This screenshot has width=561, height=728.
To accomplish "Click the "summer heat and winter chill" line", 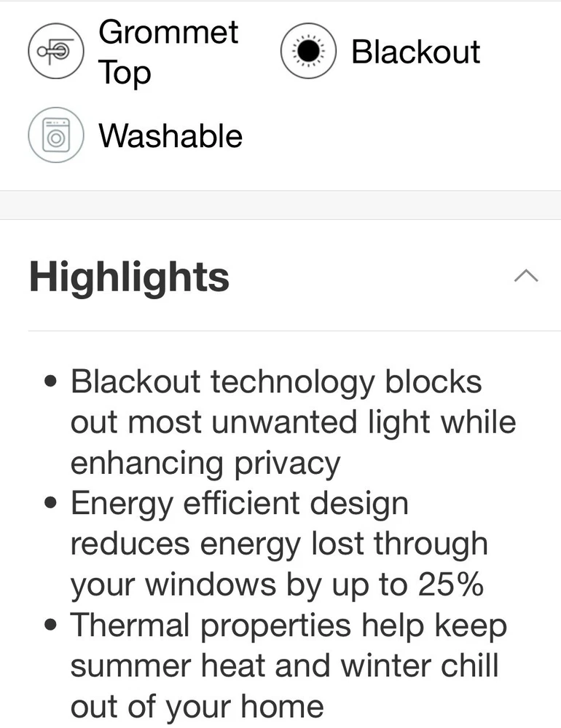I will click(284, 665).
